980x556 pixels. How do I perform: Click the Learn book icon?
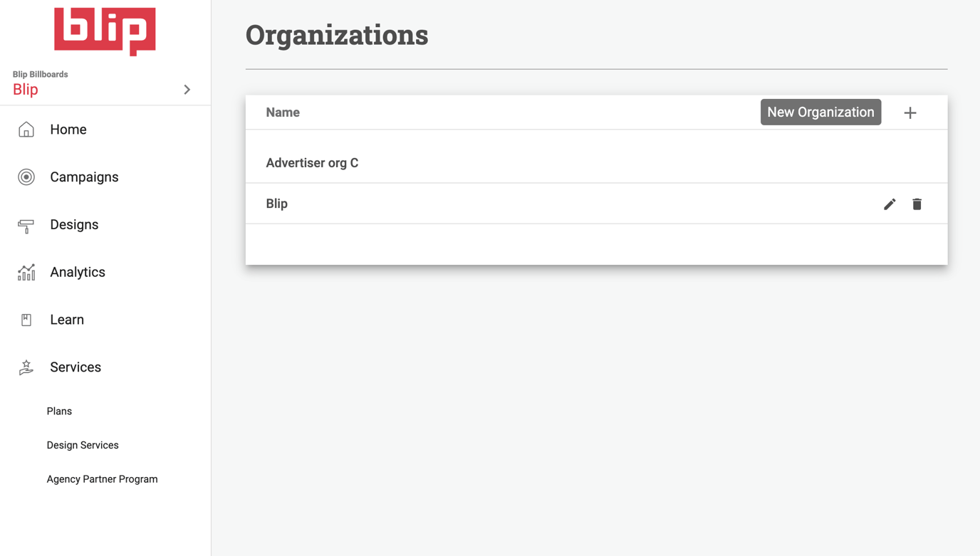[x=26, y=319]
